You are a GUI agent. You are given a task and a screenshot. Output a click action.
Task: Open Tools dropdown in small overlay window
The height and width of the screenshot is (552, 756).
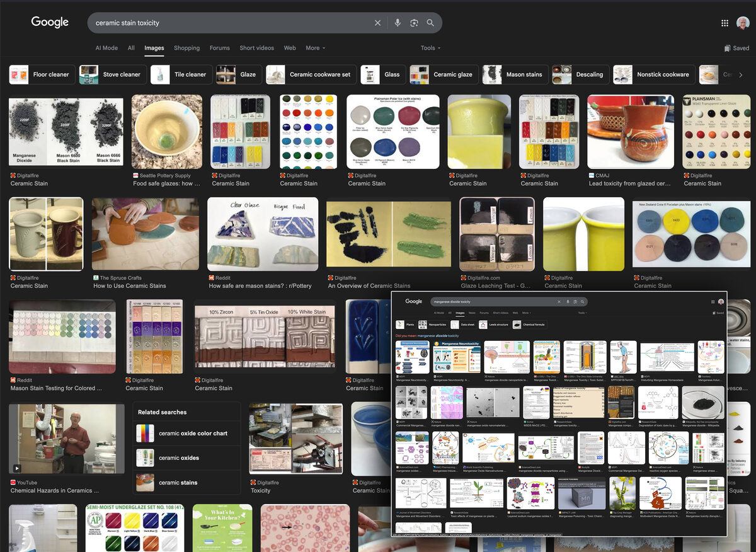pyautogui.click(x=582, y=313)
